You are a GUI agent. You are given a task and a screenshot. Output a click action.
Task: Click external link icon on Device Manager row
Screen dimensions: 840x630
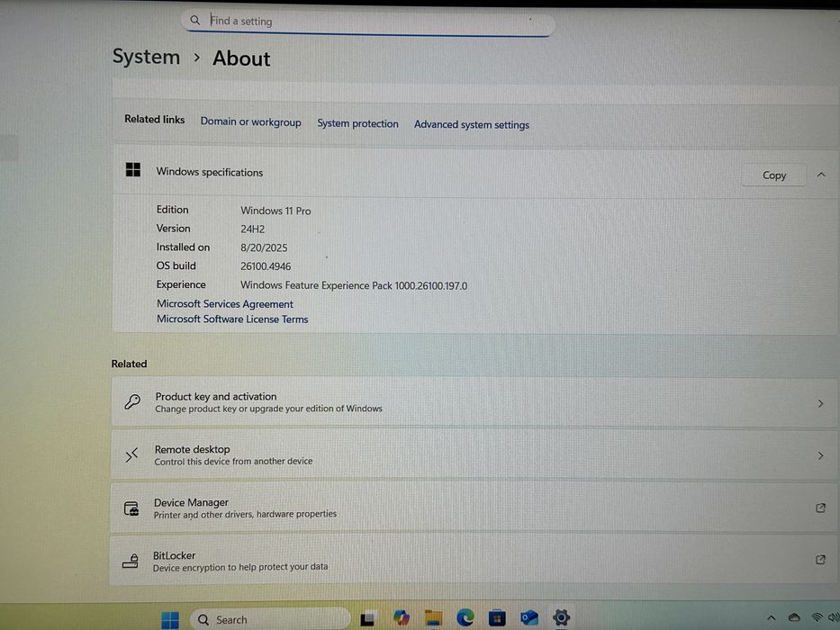pos(821,508)
